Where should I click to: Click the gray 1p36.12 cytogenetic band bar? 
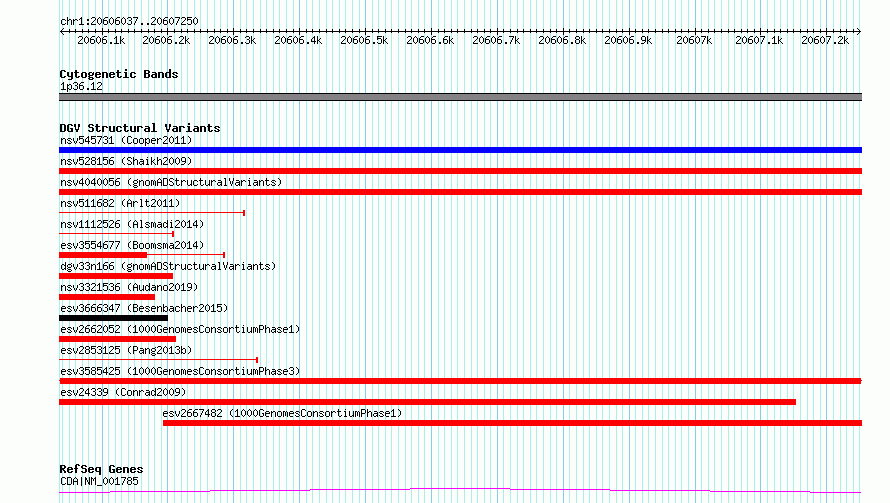pyautogui.click(x=460, y=97)
